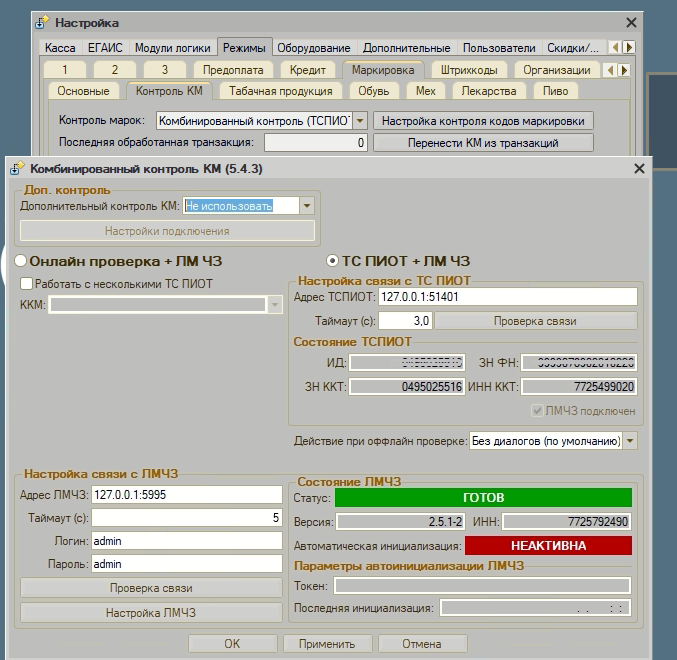Open the Кредит tab
The image size is (677, 660).
308,70
